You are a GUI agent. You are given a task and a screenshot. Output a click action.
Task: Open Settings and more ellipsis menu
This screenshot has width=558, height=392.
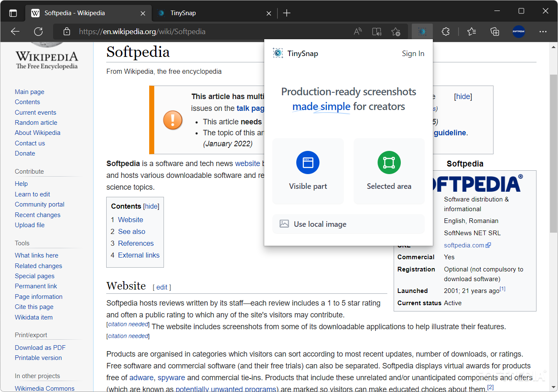[x=543, y=32]
